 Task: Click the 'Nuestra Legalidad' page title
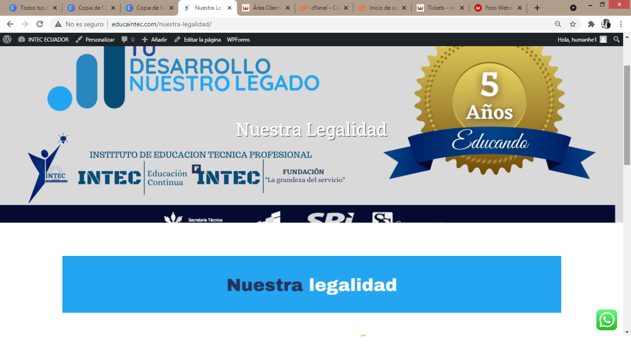pyautogui.click(x=311, y=129)
